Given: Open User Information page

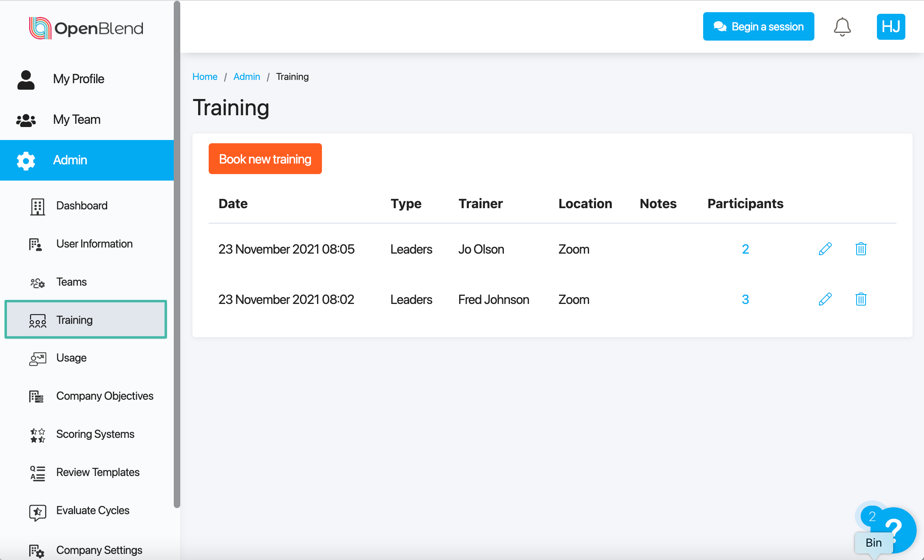Looking at the screenshot, I should 94,244.
